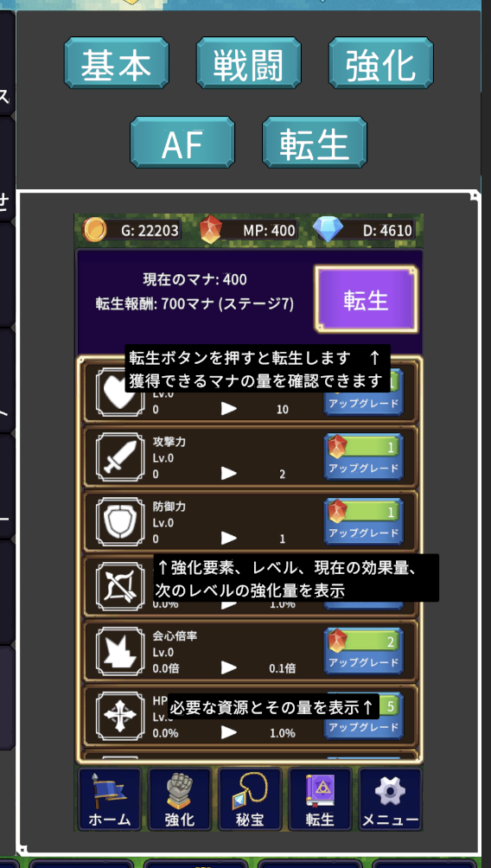Open the メニュー gear tab

click(390, 799)
